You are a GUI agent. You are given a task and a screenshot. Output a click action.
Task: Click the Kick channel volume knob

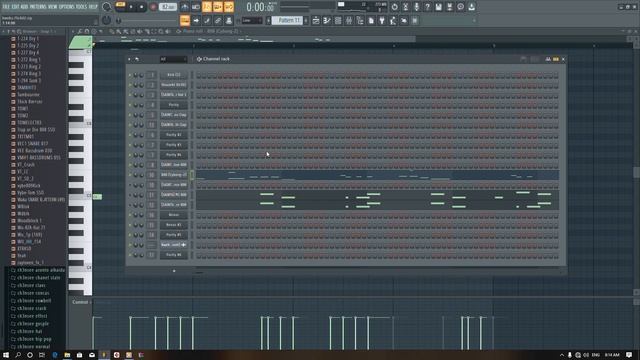(x=141, y=75)
